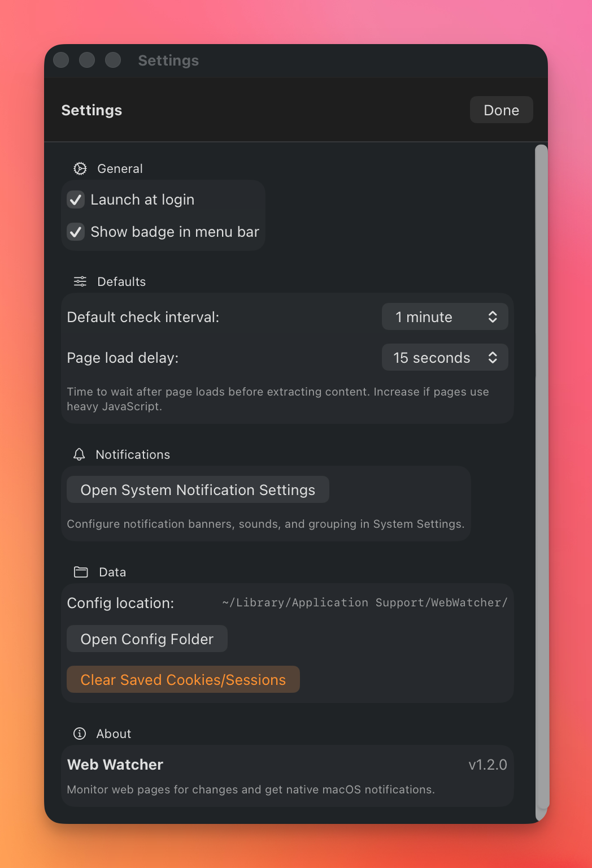Uncheck Launch at login checkbox

76,199
